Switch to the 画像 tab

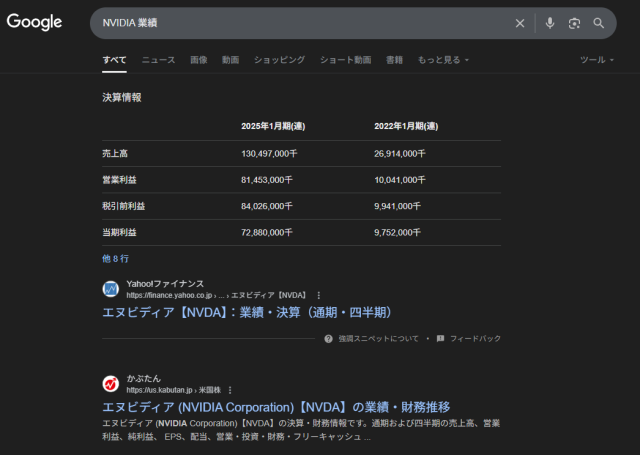coord(199,60)
